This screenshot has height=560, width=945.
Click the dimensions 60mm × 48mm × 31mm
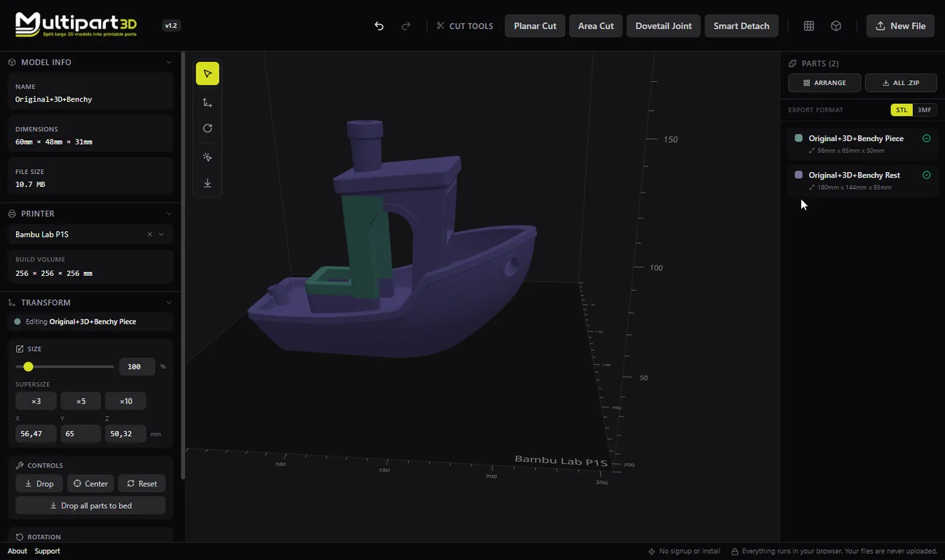click(54, 142)
